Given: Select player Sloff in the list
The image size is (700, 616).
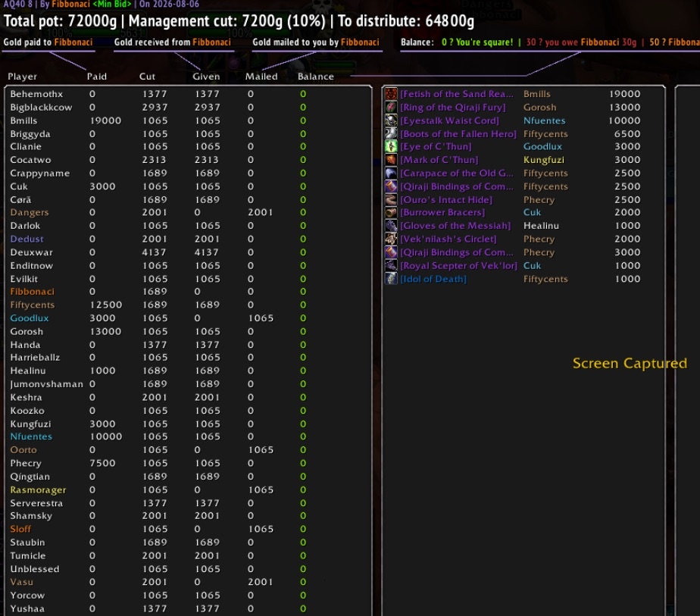Looking at the screenshot, I should pyautogui.click(x=20, y=530).
